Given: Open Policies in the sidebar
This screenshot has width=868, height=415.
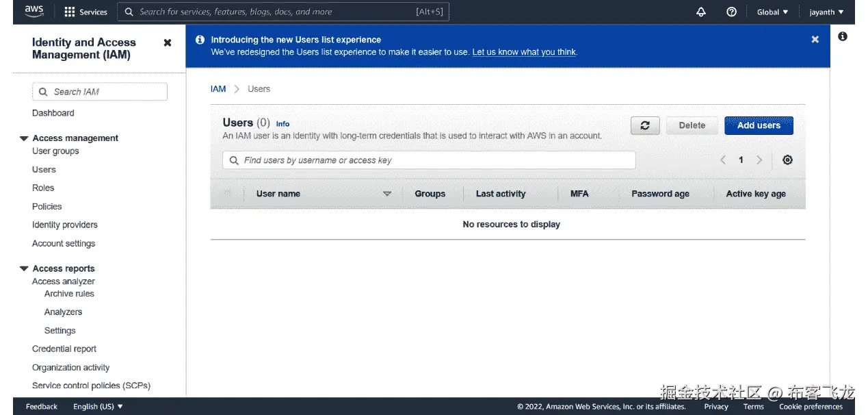Looking at the screenshot, I should [47, 207].
